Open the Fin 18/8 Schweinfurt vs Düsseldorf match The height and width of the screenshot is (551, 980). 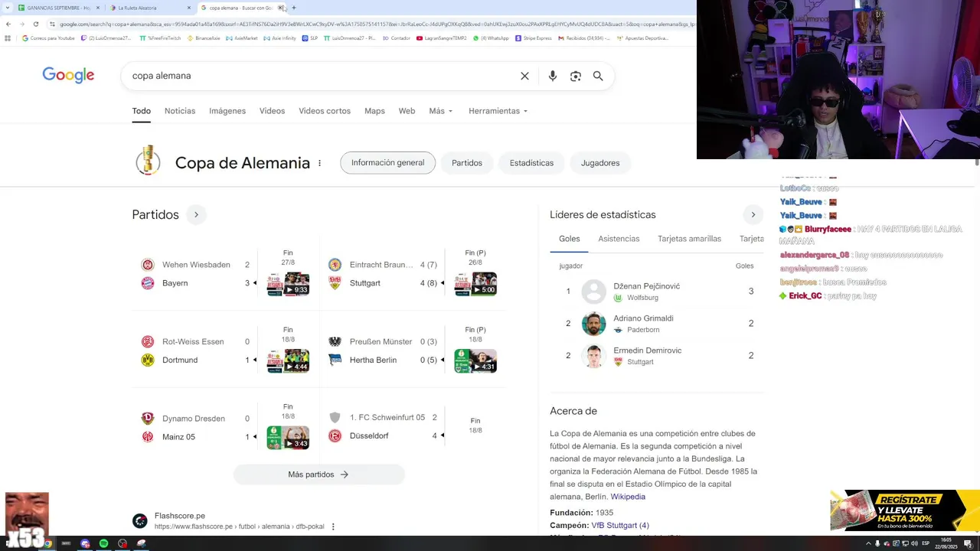pyautogui.click(x=475, y=425)
